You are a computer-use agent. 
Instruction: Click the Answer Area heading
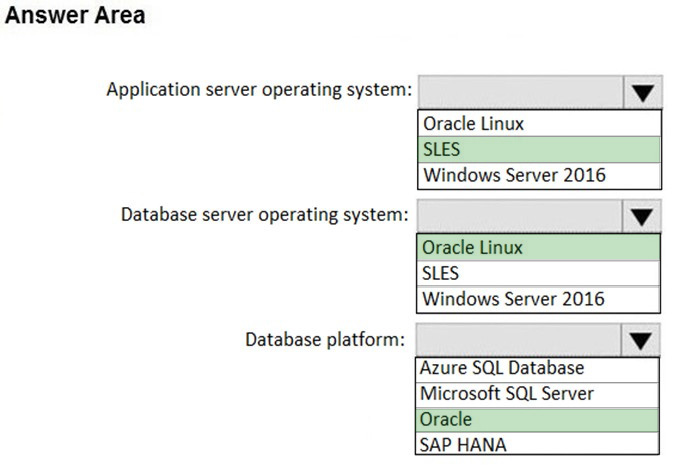(x=77, y=16)
